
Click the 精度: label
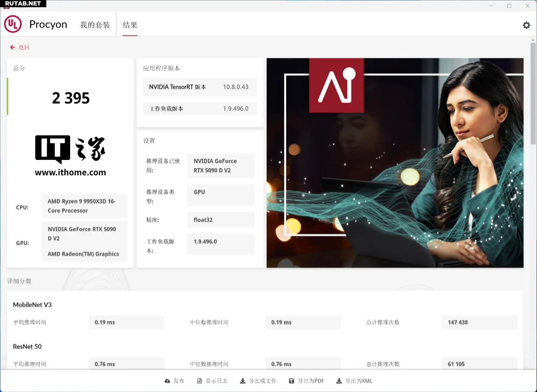coord(152,220)
